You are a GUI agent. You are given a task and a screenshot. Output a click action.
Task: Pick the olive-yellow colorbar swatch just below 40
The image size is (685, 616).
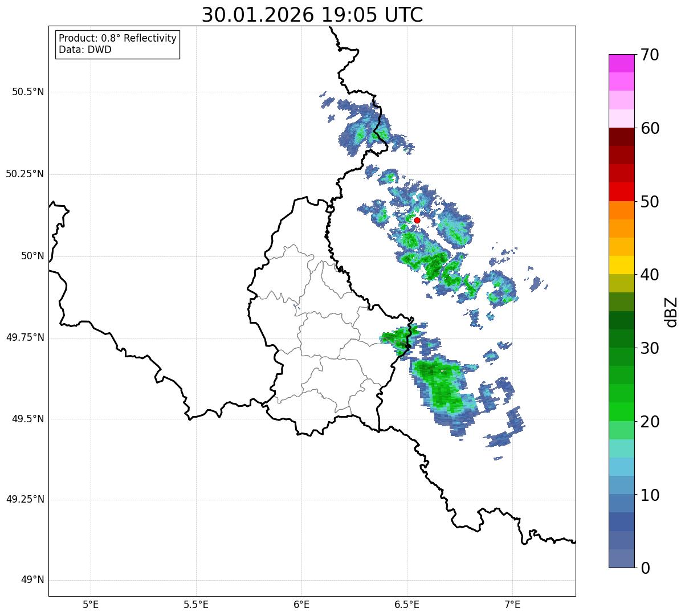pyautogui.click(x=621, y=283)
